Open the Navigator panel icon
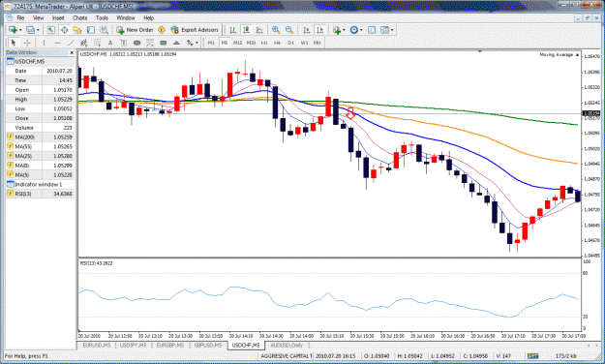This screenshot has width=605, height=364. [x=77, y=30]
